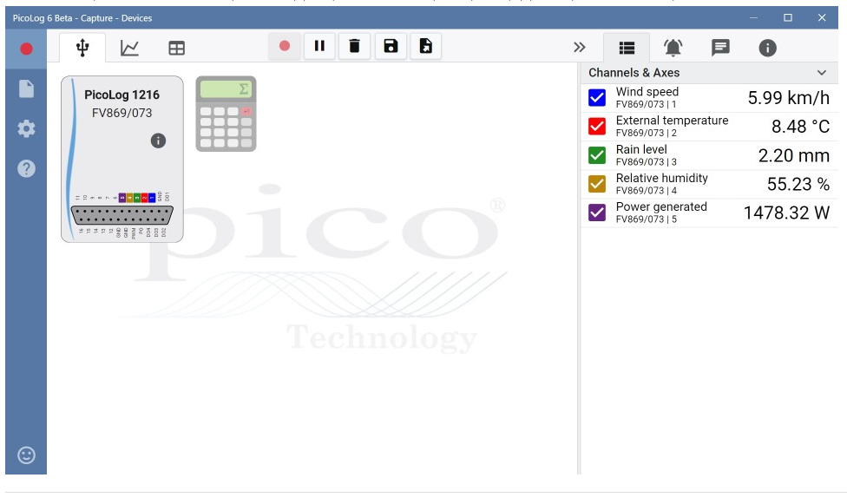
Task: Open the help question mark icon
Action: (26, 168)
